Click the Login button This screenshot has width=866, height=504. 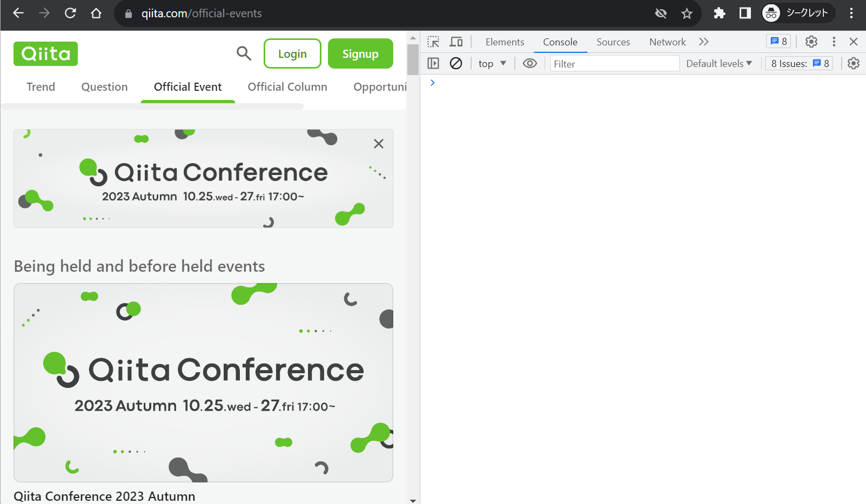point(292,53)
